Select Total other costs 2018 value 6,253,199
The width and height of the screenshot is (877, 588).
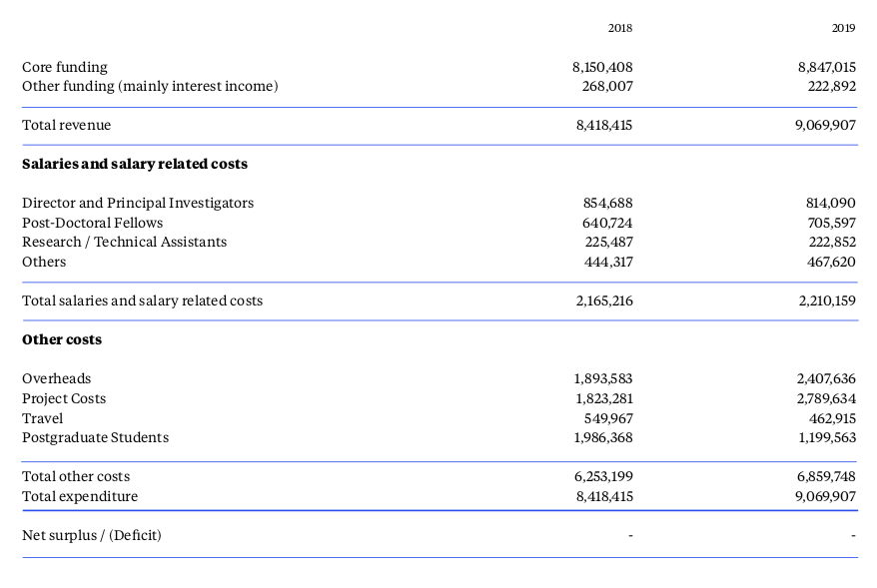click(x=603, y=477)
